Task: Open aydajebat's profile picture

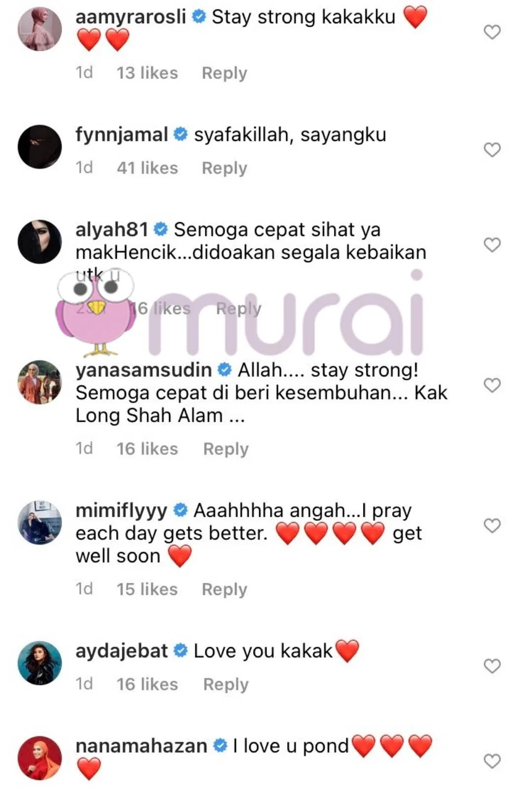Action: pos(40,663)
